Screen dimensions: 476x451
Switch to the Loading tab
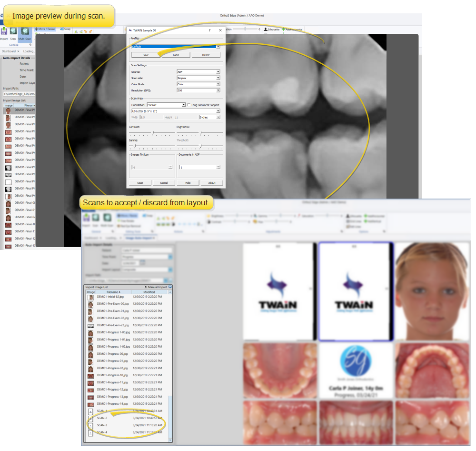pos(29,51)
